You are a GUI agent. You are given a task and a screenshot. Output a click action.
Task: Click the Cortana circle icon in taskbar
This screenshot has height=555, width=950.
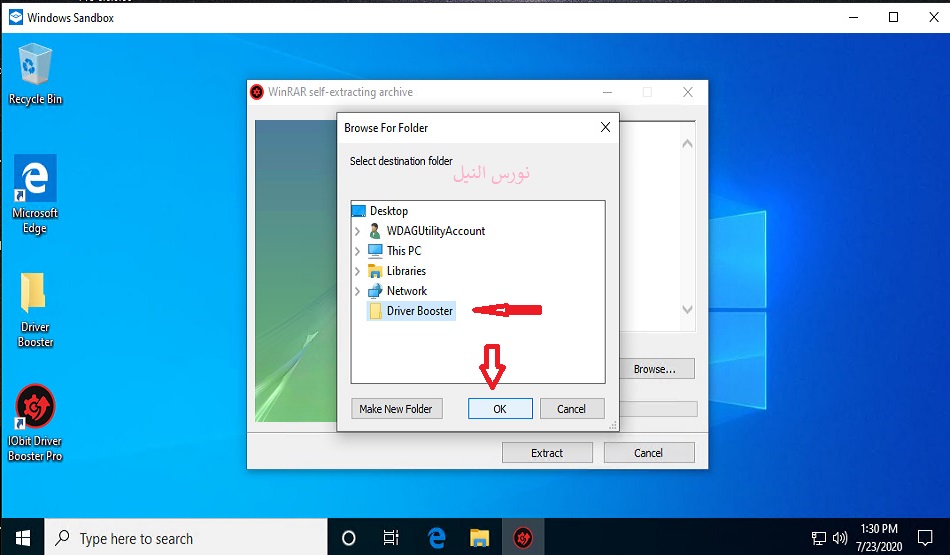[x=348, y=538]
